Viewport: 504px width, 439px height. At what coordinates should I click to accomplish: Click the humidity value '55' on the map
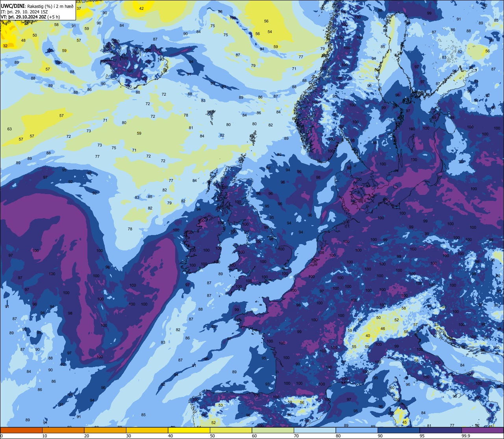pos(354,347)
